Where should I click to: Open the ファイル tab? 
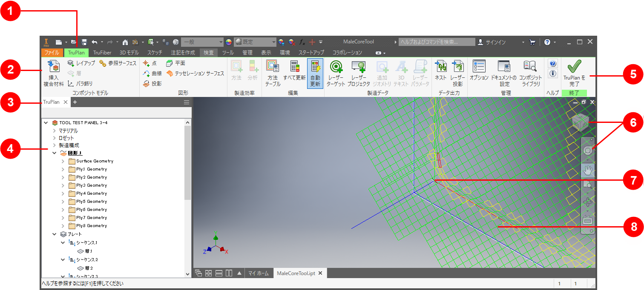tap(52, 53)
